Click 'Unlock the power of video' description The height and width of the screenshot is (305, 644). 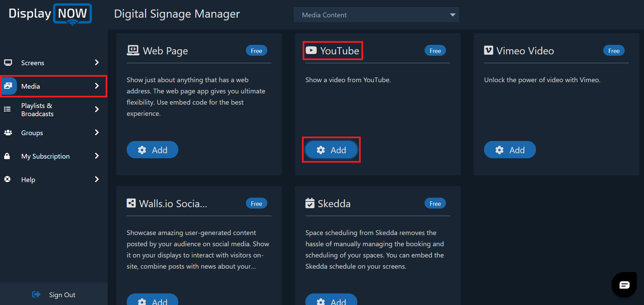542,80
